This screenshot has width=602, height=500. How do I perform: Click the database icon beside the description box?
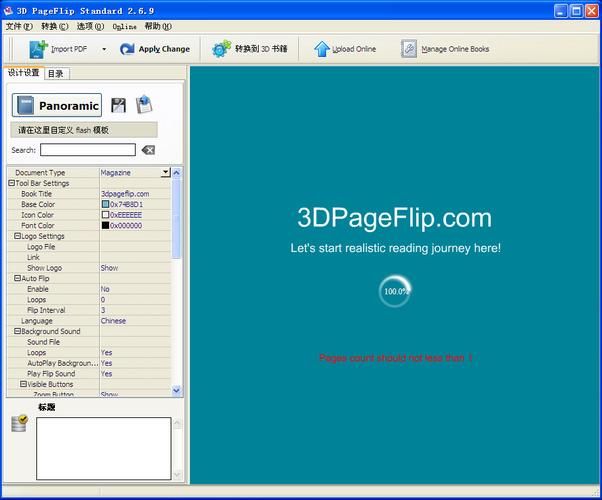[x=19, y=424]
